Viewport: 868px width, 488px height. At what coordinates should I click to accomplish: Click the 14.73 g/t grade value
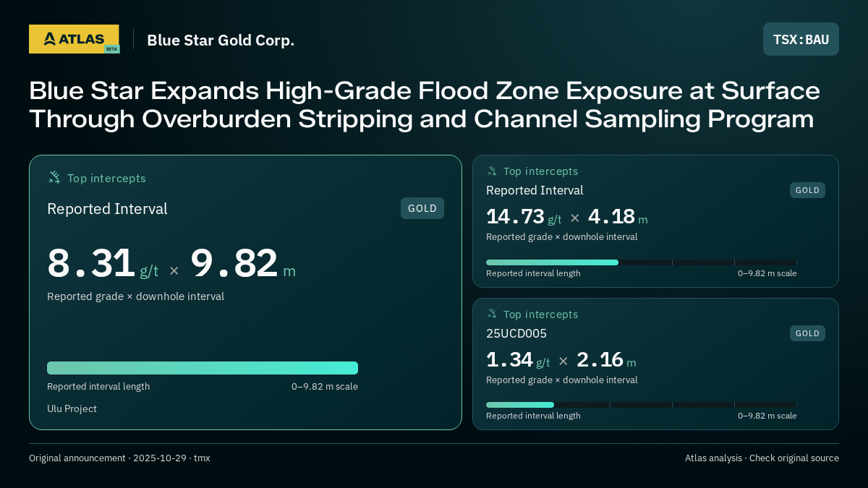coord(524,217)
